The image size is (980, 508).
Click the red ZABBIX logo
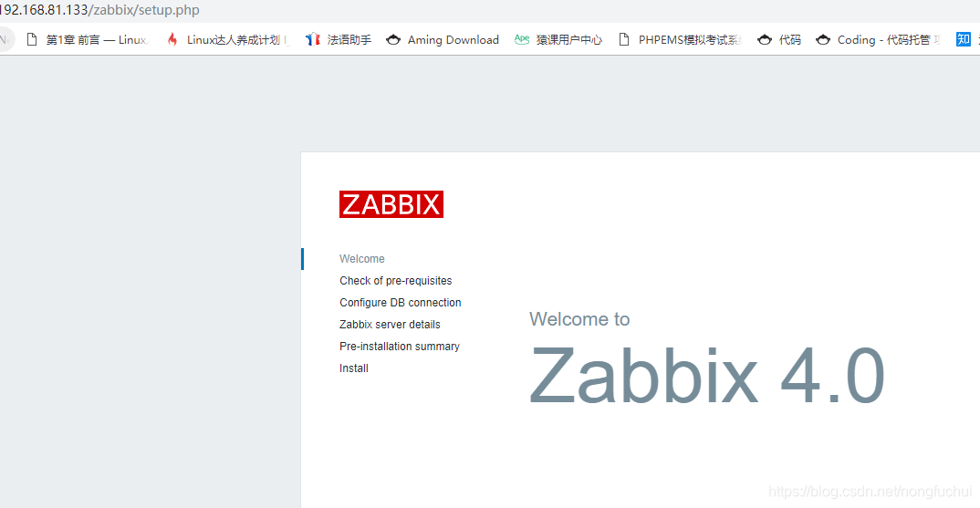click(x=391, y=204)
